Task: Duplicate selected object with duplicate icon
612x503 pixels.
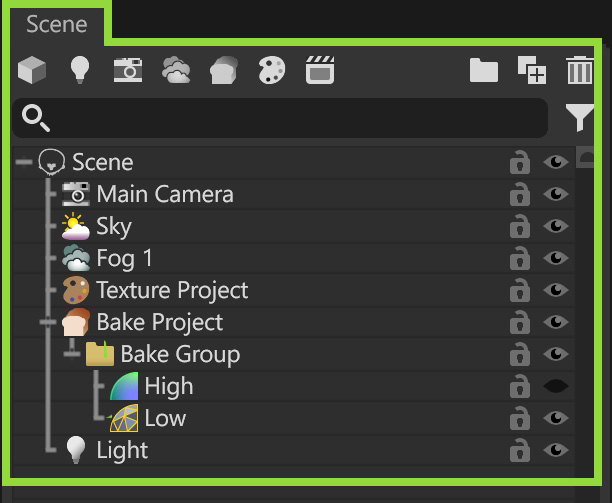Action: tap(531, 71)
